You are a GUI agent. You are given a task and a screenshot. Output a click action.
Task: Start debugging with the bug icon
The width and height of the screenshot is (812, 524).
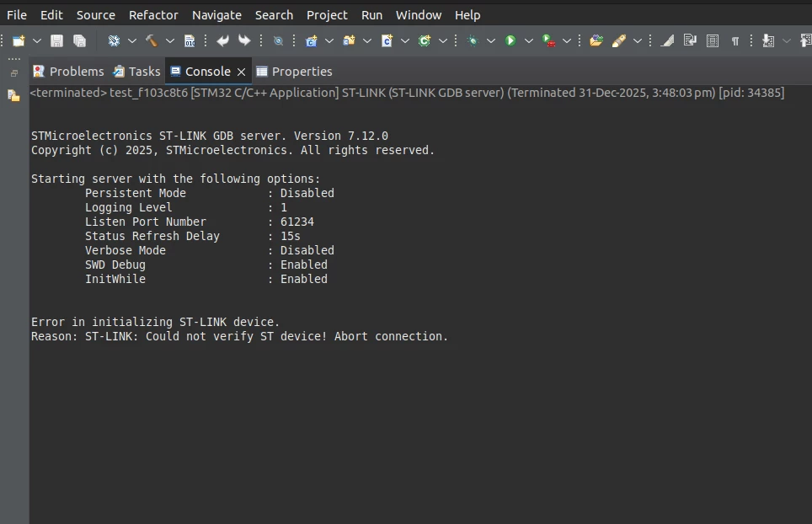pos(473,41)
